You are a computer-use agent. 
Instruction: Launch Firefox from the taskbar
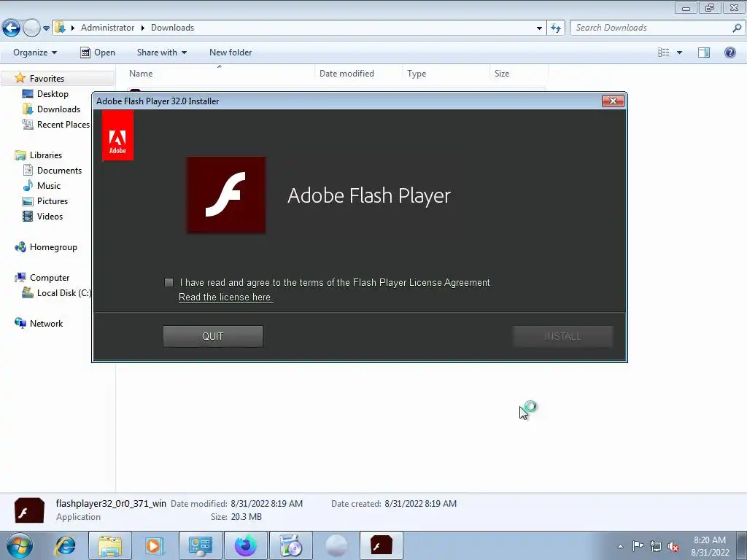coord(246,545)
